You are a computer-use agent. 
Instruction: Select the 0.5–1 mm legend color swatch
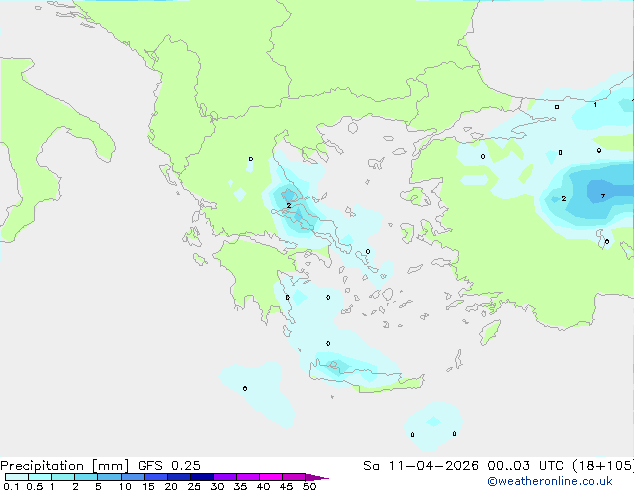click(x=40, y=477)
